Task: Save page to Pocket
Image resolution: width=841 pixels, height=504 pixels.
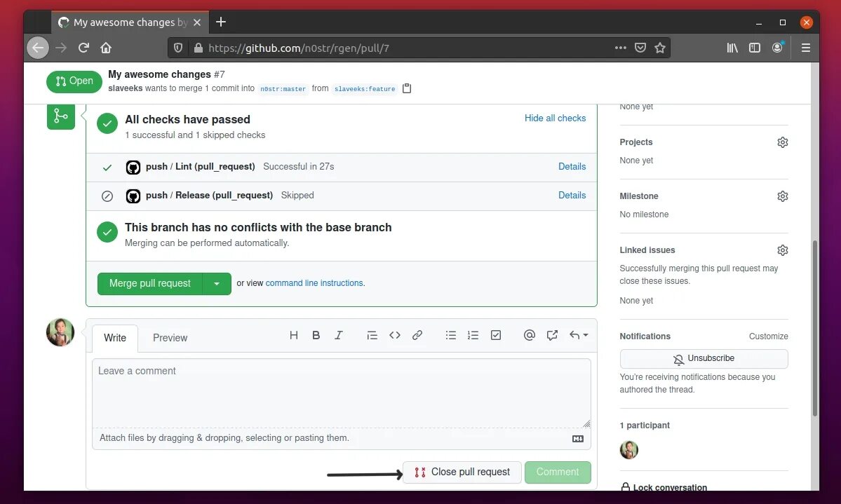Action: pos(640,48)
